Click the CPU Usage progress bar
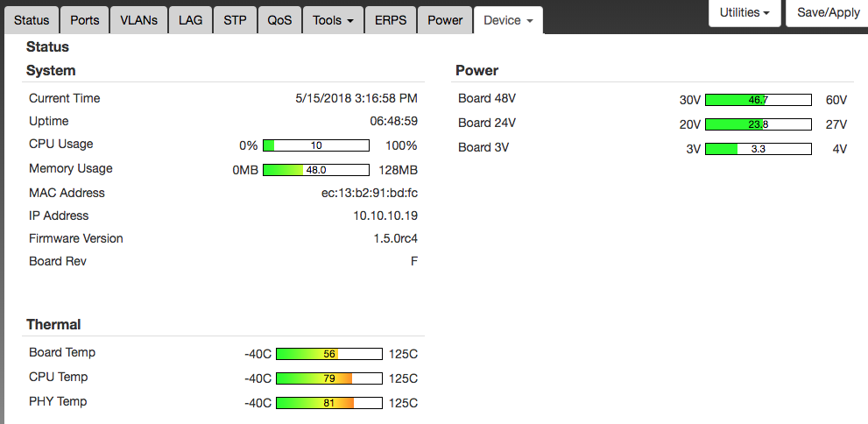Screen dimensions: 868x424 click(x=316, y=145)
